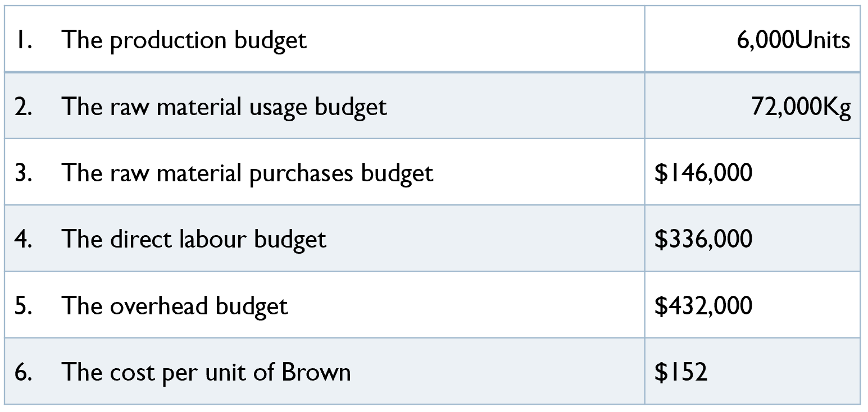
Task: Click the row number 3. marker
Action: point(23,173)
